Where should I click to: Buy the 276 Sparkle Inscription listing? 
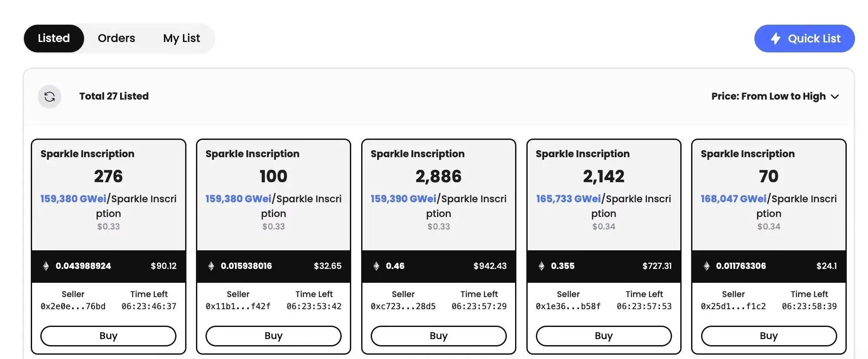pos(108,336)
